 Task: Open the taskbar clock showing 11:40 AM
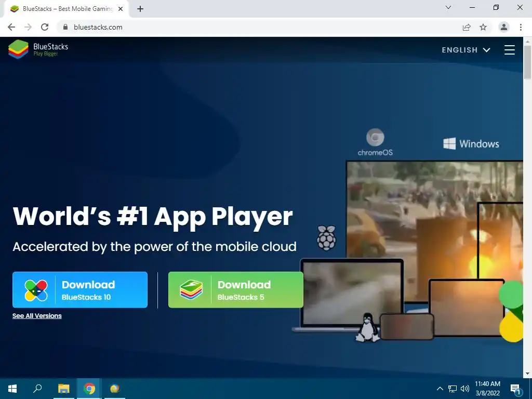click(487, 389)
